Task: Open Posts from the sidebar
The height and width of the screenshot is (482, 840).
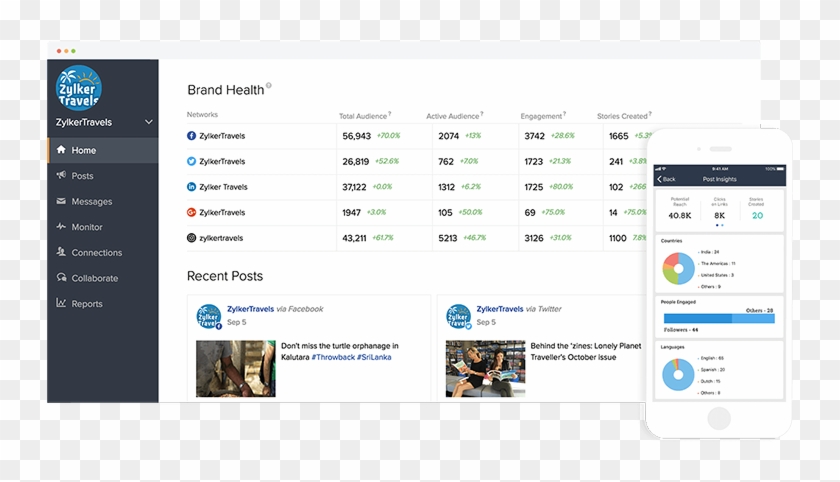Action: (82, 176)
